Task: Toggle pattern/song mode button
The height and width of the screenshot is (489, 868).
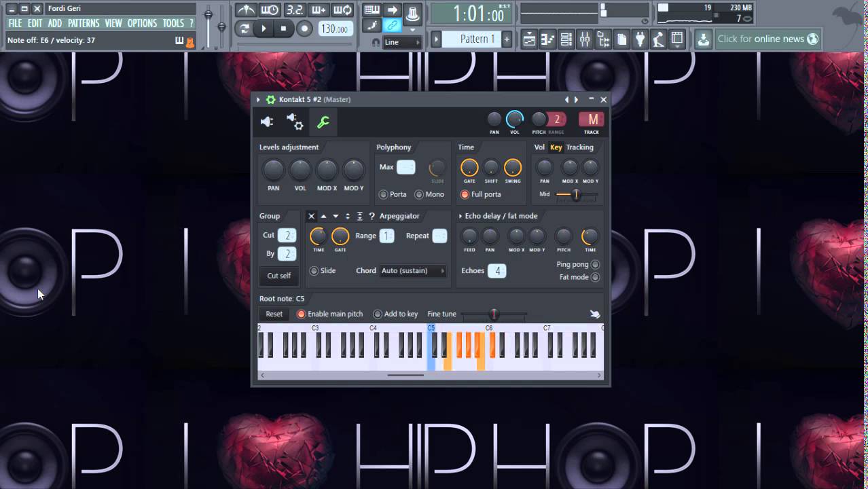Action: click(x=245, y=29)
